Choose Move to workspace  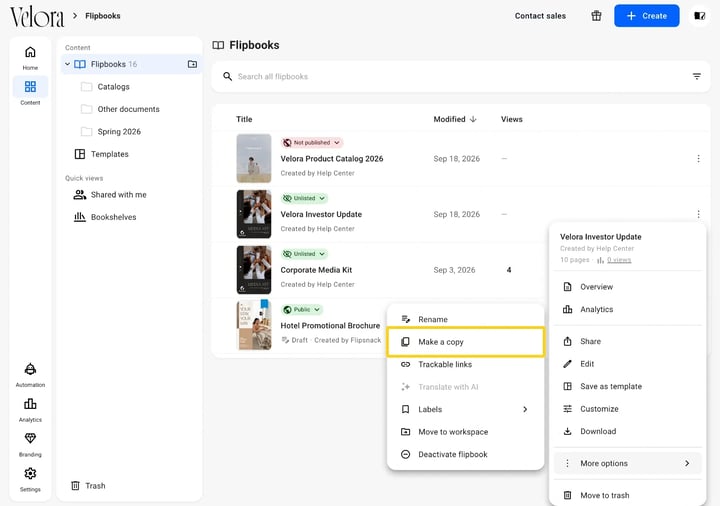click(466, 432)
